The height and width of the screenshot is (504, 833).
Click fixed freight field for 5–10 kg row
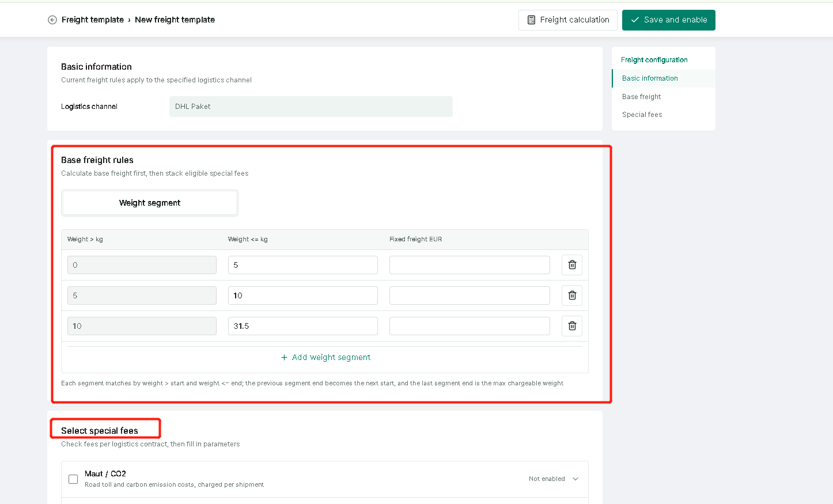pyautogui.click(x=469, y=295)
